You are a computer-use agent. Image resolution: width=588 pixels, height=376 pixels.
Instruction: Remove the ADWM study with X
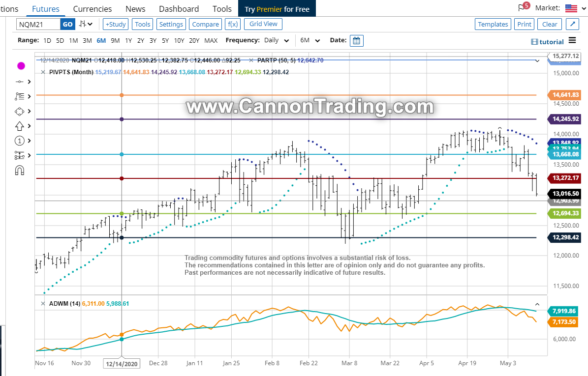coord(43,304)
